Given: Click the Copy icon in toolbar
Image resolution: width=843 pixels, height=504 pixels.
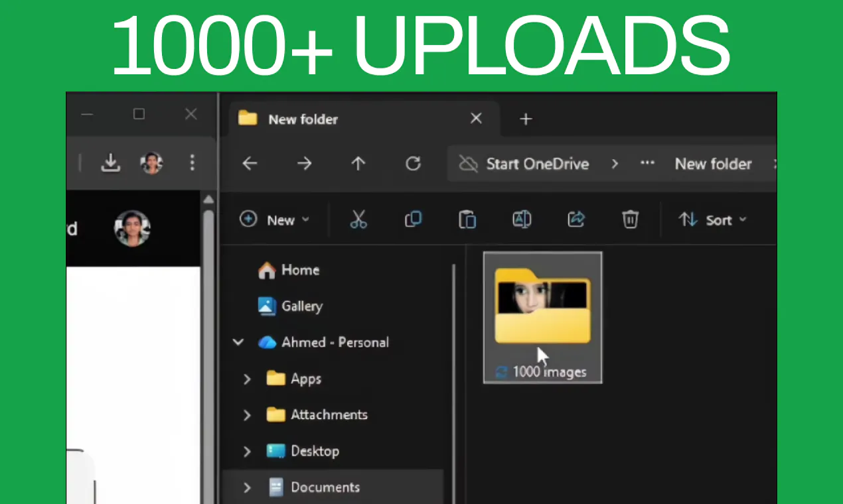Looking at the screenshot, I should click(x=413, y=220).
